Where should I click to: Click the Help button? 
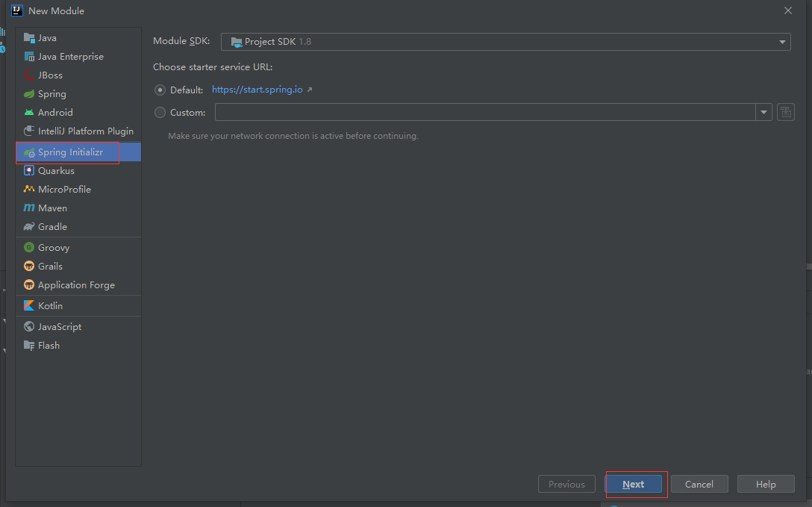click(766, 484)
